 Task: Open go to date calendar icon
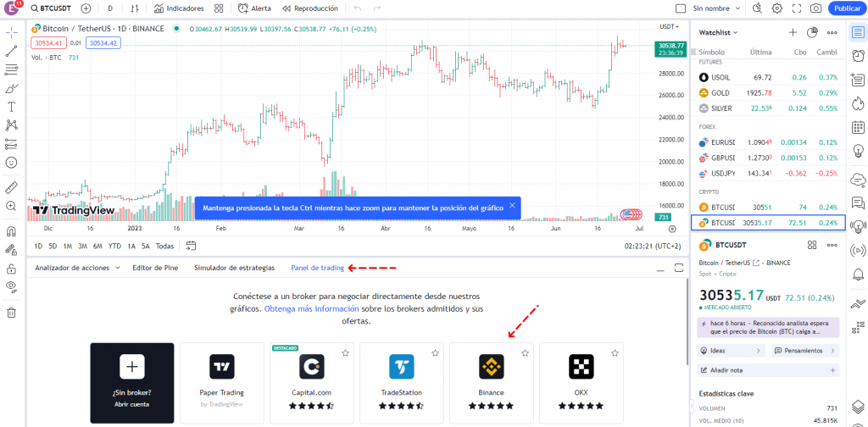(192, 245)
